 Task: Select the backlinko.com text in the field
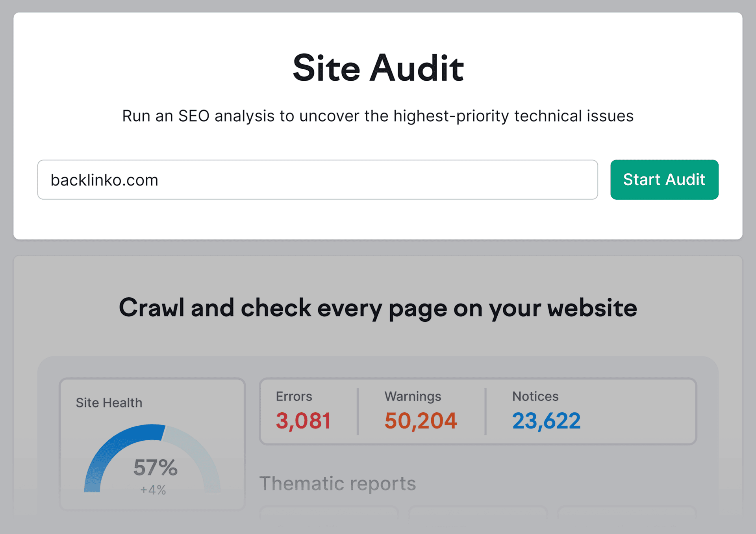(104, 180)
